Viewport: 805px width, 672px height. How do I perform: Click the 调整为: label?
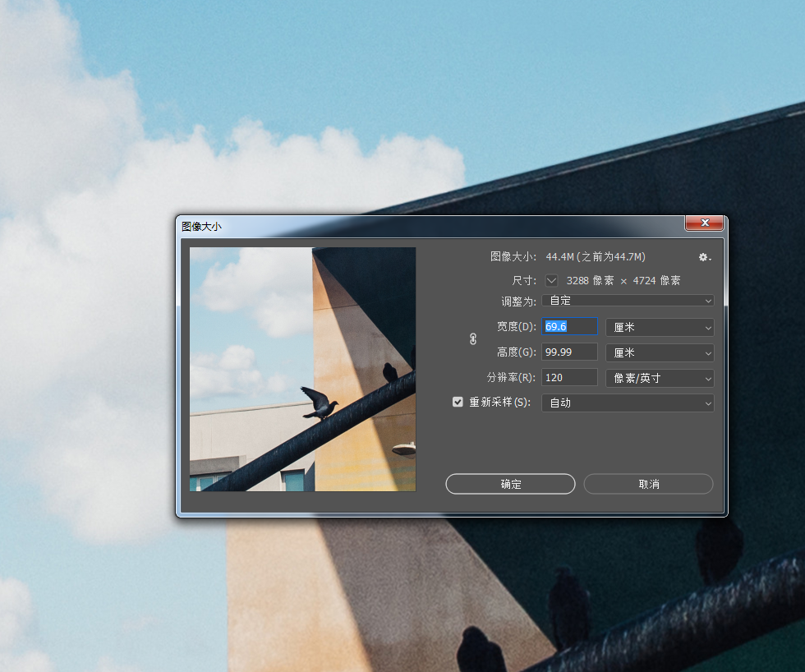click(x=518, y=301)
